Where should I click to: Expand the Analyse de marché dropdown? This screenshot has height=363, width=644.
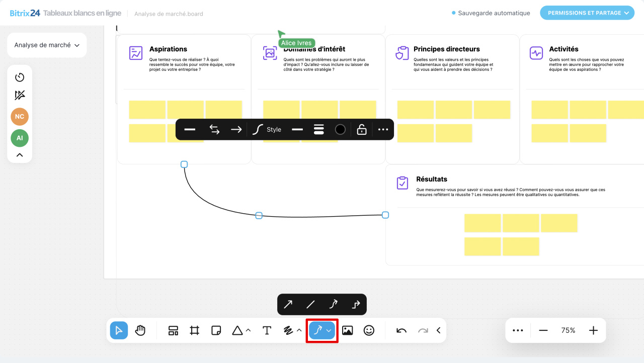click(x=47, y=45)
